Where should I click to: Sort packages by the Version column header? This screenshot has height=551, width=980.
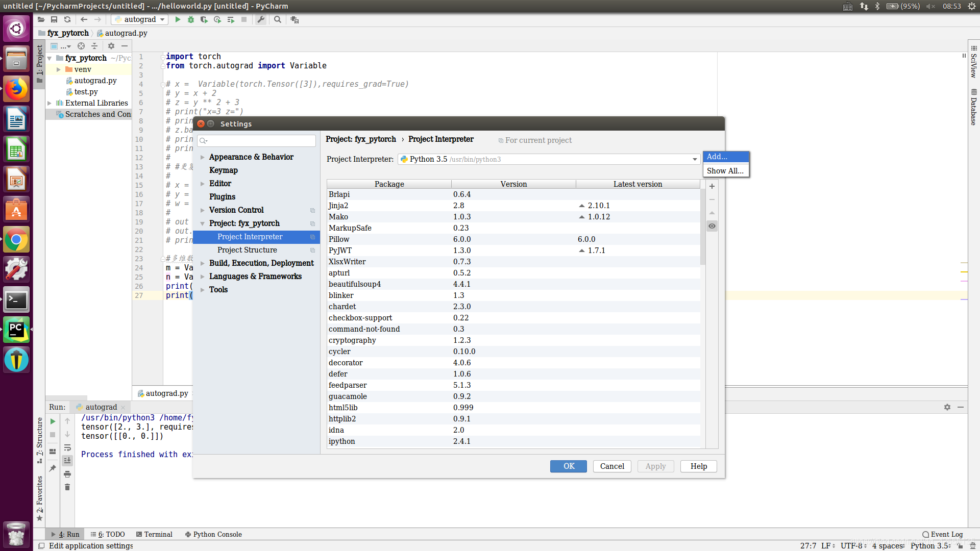pyautogui.click(x=513, y=184)
